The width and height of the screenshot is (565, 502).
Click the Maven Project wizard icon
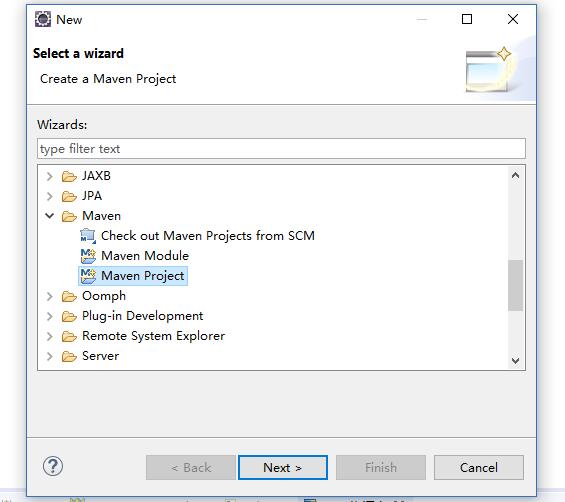(x=88, y=276)
